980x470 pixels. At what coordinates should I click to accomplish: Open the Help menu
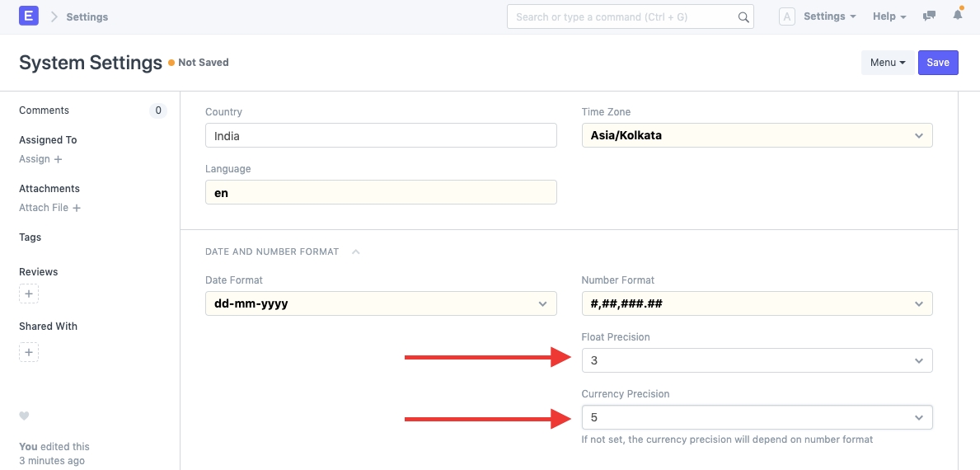(889, 16)
